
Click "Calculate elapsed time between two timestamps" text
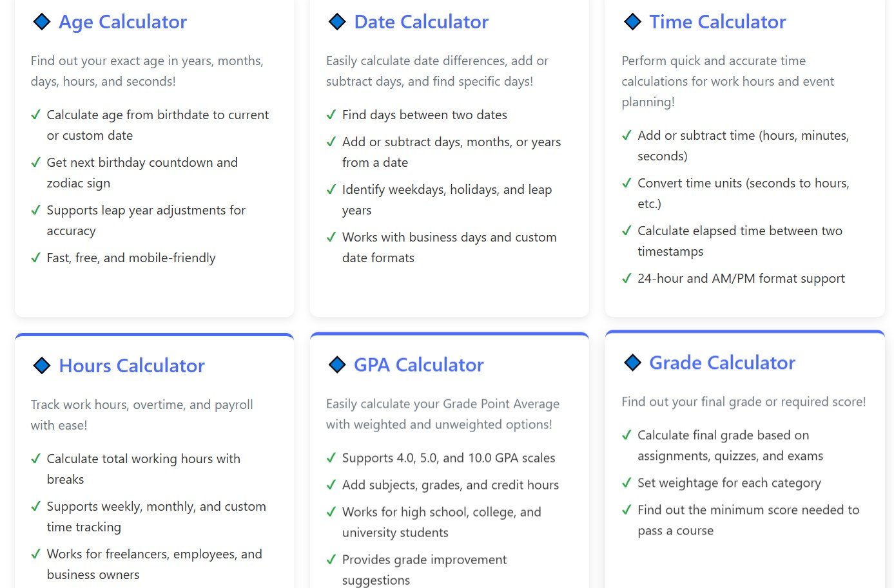pos(739,241)
